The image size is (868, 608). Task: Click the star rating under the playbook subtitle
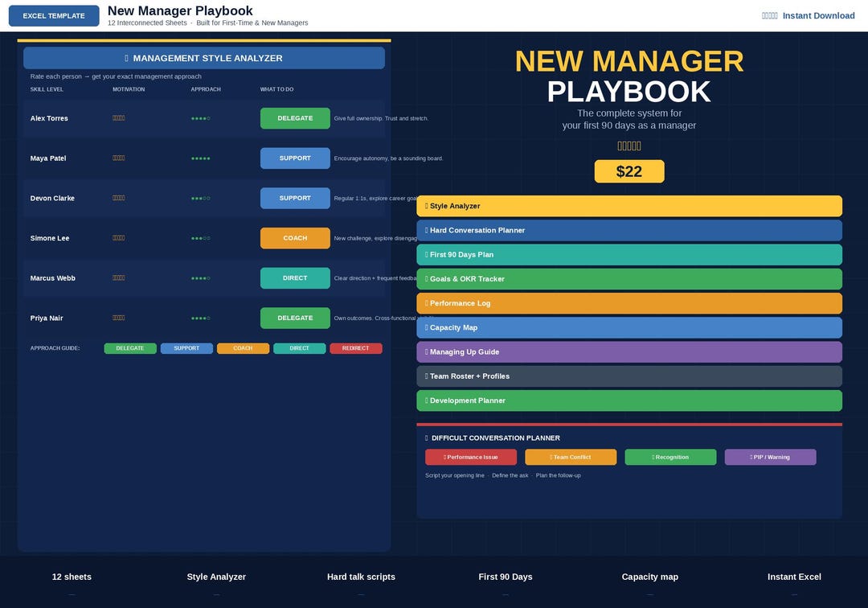point(629,146)
